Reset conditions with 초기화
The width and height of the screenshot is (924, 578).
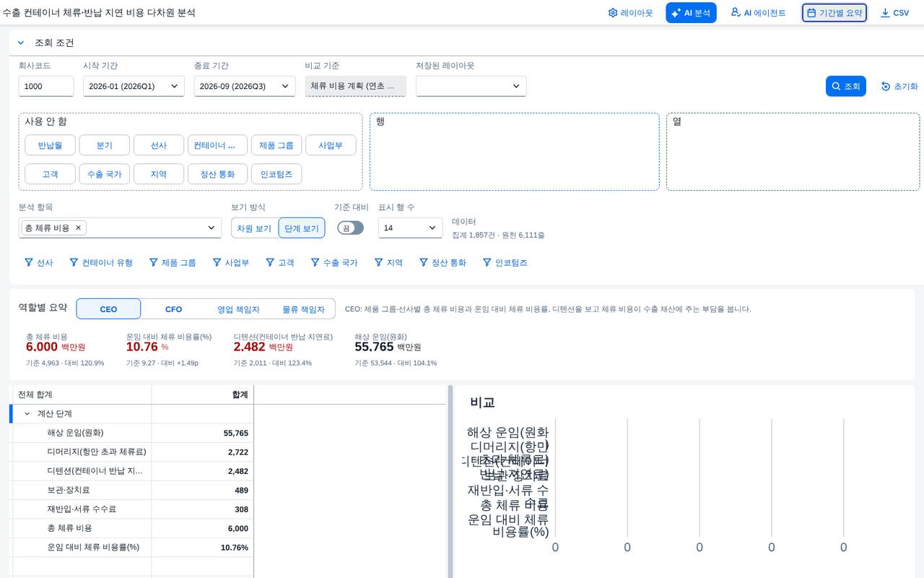[899, 86]
